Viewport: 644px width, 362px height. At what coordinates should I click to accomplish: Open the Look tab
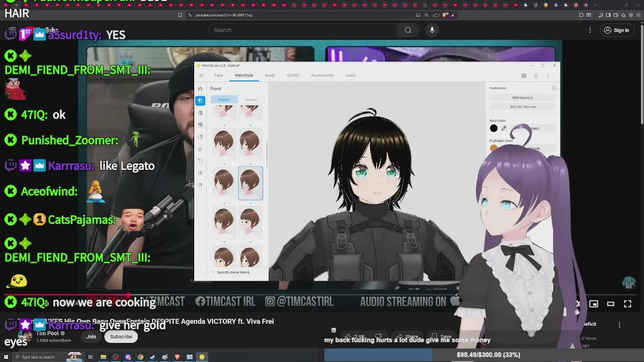click(351, 75)
